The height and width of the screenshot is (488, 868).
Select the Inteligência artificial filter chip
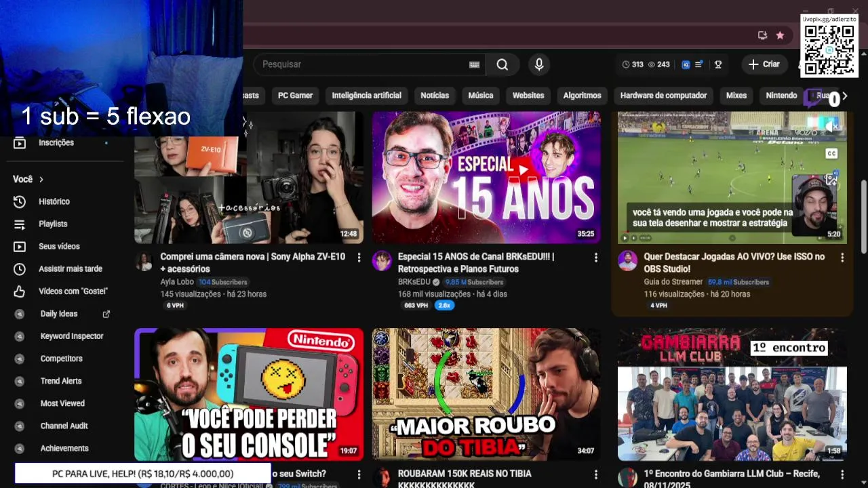(367, 96)
